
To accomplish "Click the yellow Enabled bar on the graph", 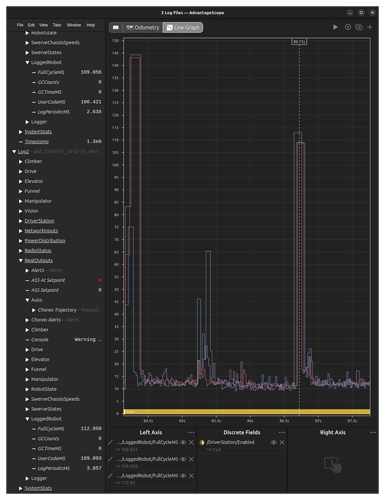I will click(x=247, y=412).
